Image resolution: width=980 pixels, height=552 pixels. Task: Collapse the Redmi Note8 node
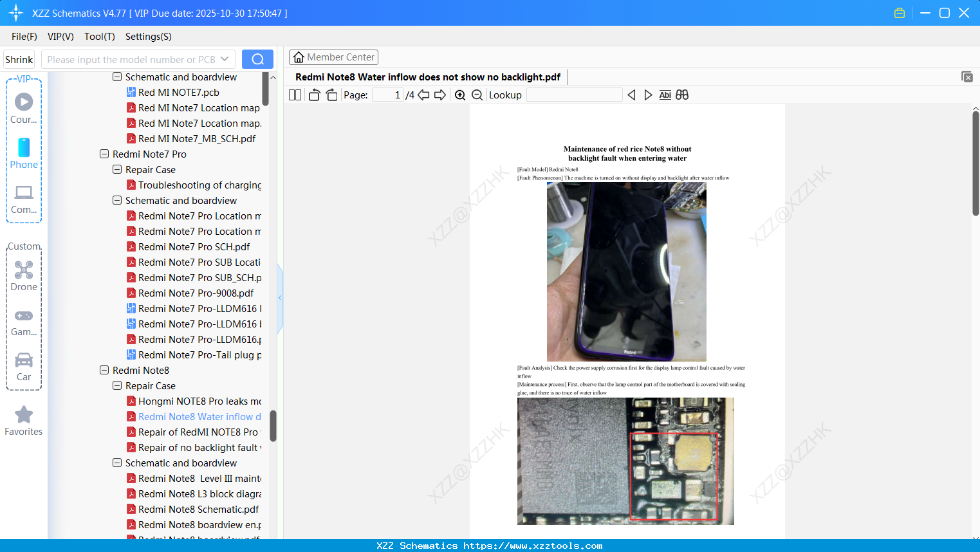104,371
